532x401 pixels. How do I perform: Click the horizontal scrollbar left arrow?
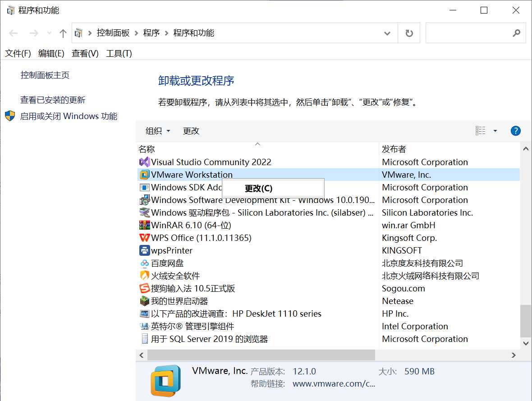[142, 355]
